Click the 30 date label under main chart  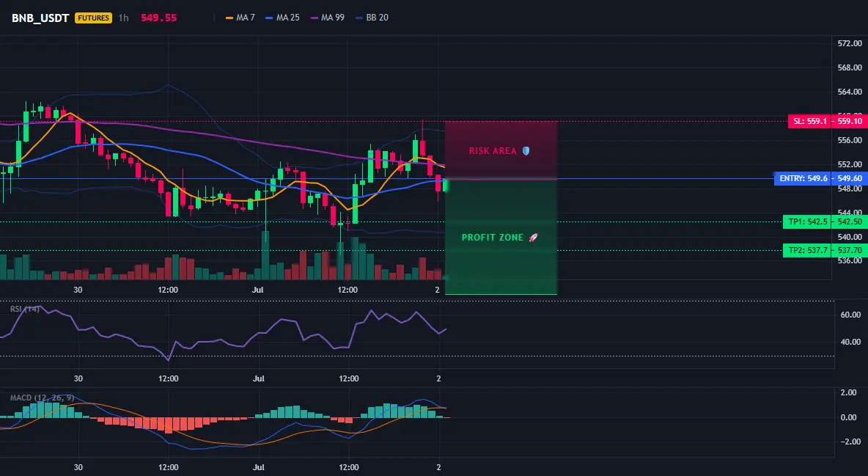coord(78,290)
